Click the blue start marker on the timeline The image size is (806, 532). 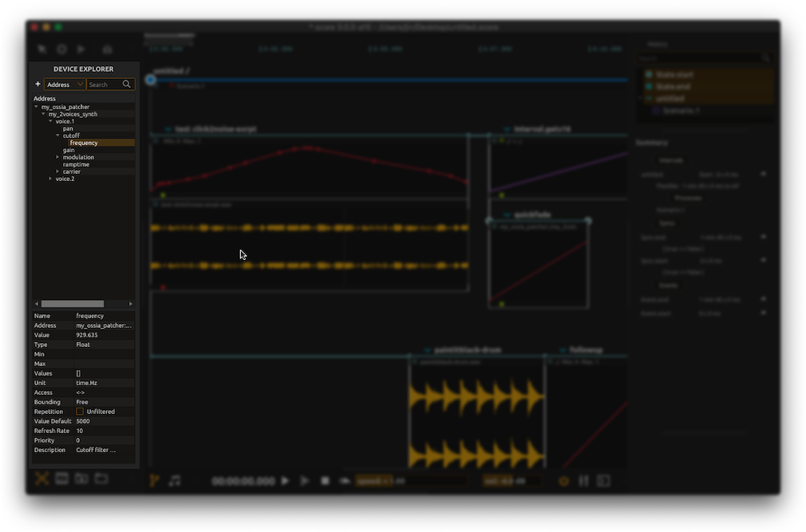tap(150, 80)
